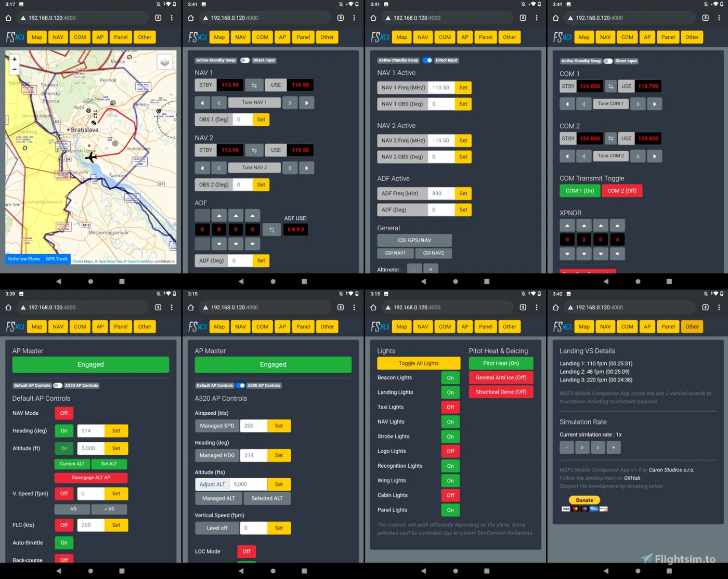Click solid left arrow beside Tune NAV 1
This screenshot has width=728, height=579.
click(x=202, y=103)
